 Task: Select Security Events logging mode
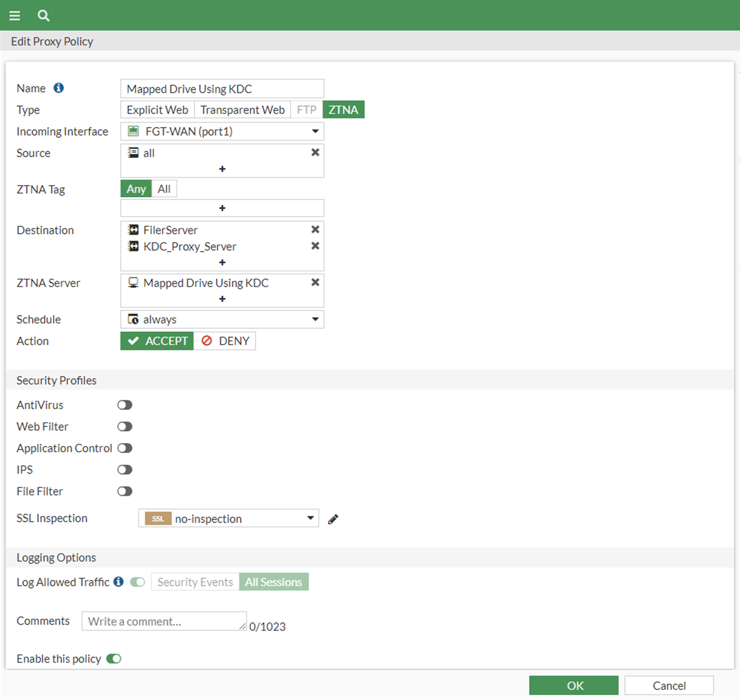[194, 581]
